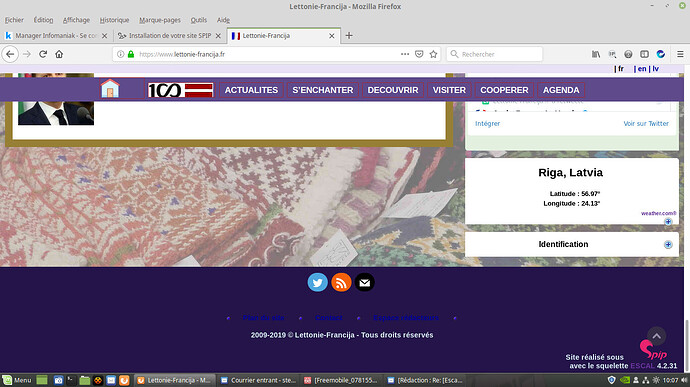Image resolution: width=690 pixels, height=387 pixels.
Task: Bookmark this page with the star
Action: point(433,54)
